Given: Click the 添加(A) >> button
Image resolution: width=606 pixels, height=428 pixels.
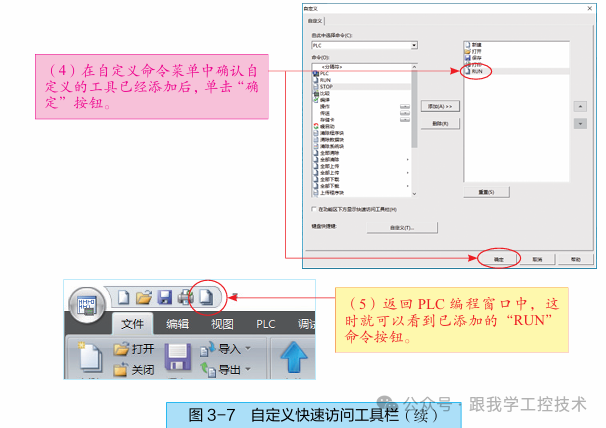Looking at the screenshot, I should pos(440,106).
